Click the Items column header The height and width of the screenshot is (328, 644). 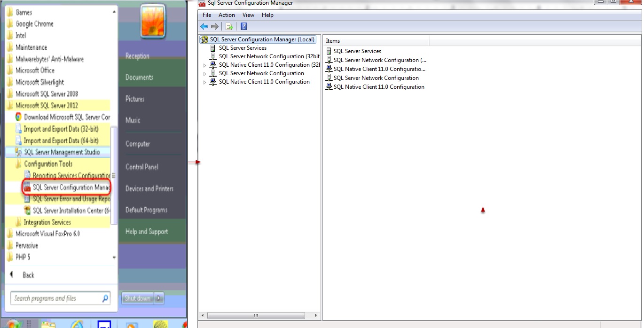pos(376,41)
